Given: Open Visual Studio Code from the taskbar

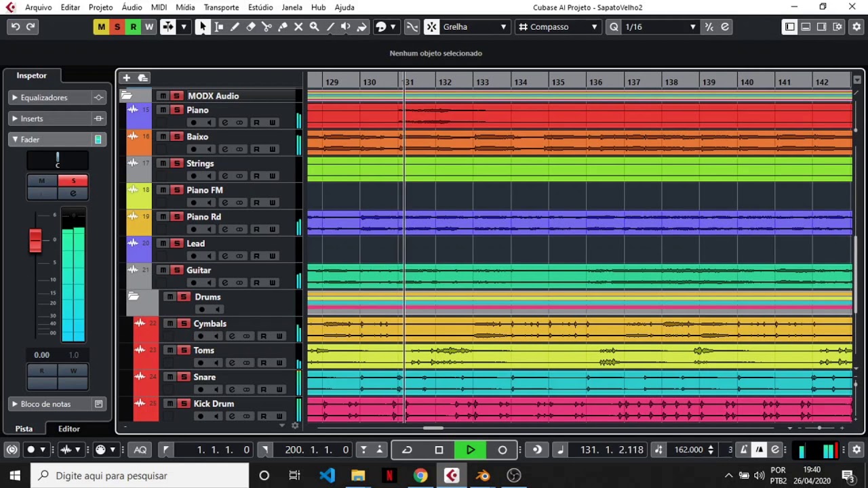Looking at the screenshot, I should [x=327, y=476].
